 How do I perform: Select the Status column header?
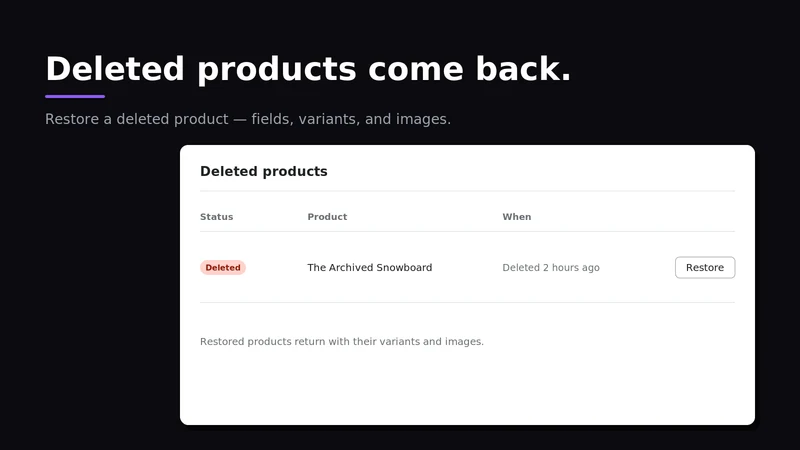click(x=216, y=217)
